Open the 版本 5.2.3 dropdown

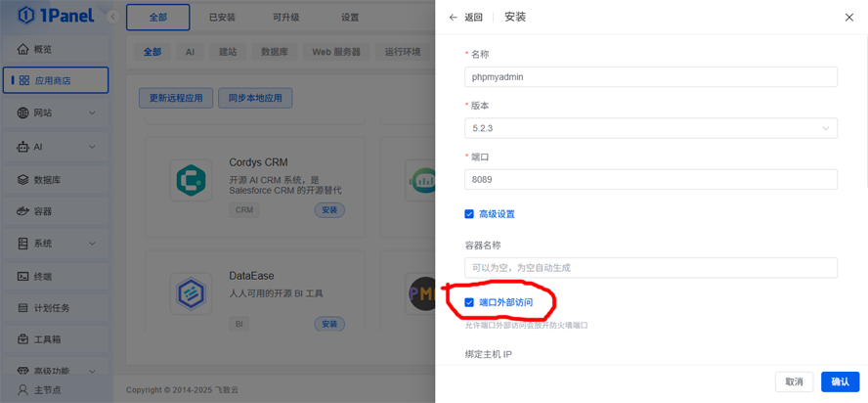650,128
